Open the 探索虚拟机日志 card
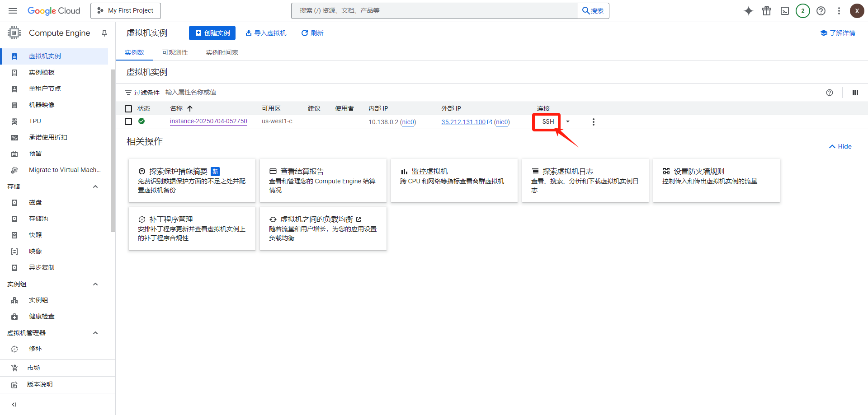Image resolution: width=868 pixels, height=415 pixels. click(585, 181)
